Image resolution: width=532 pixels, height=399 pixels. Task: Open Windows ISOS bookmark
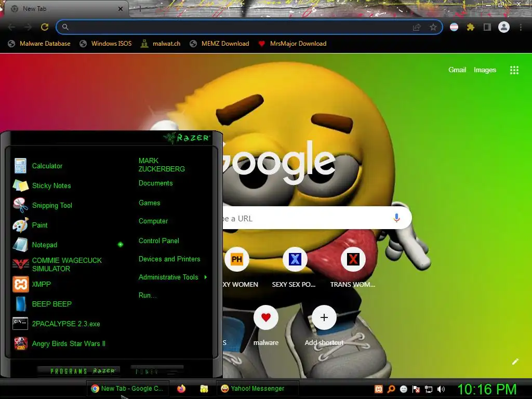(x=105, y=44)
